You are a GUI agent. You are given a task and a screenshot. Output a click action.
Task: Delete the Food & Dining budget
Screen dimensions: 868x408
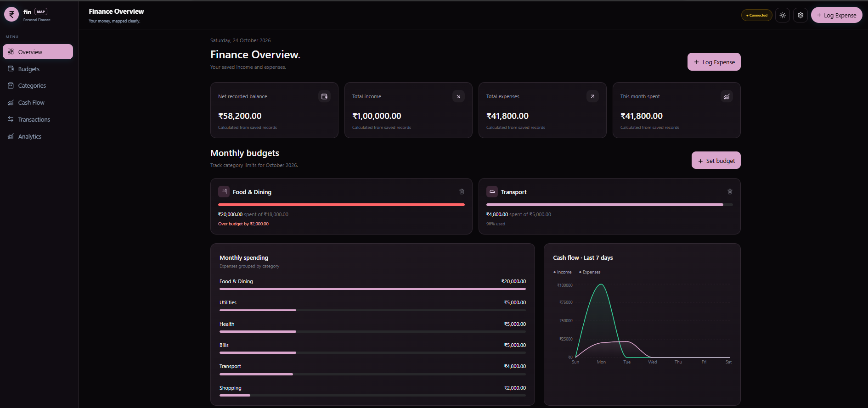pos(462,192)
